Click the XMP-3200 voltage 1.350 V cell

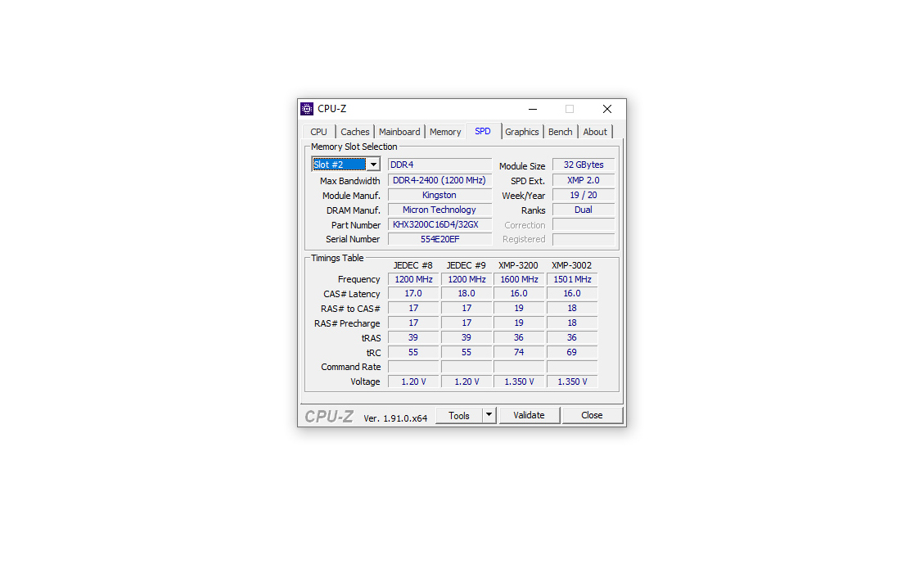(x=519, y=382)
